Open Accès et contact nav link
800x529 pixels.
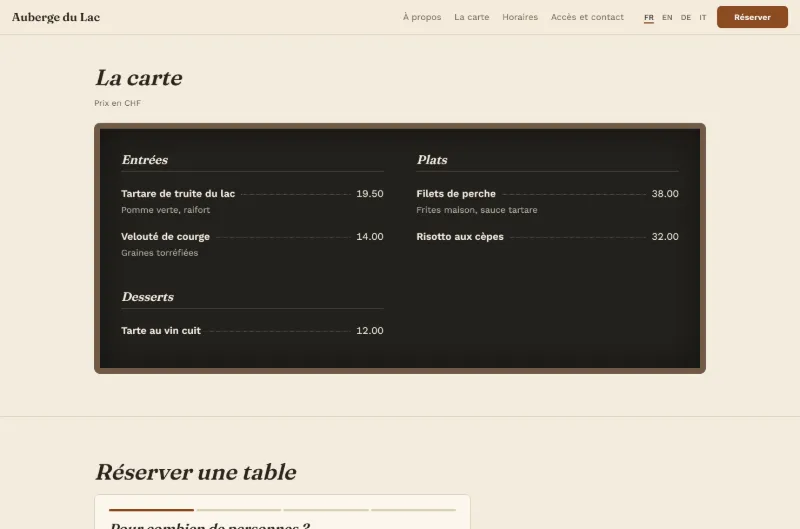pos(587,17)
